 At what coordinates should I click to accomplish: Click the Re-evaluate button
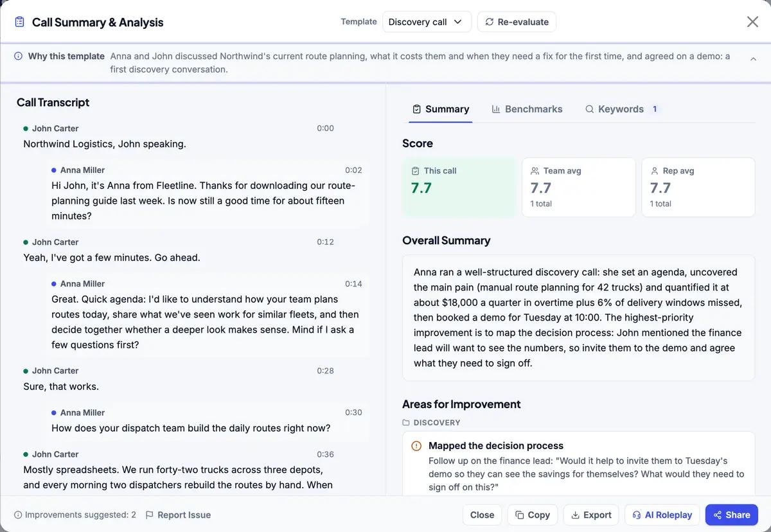tap(517, 22)
